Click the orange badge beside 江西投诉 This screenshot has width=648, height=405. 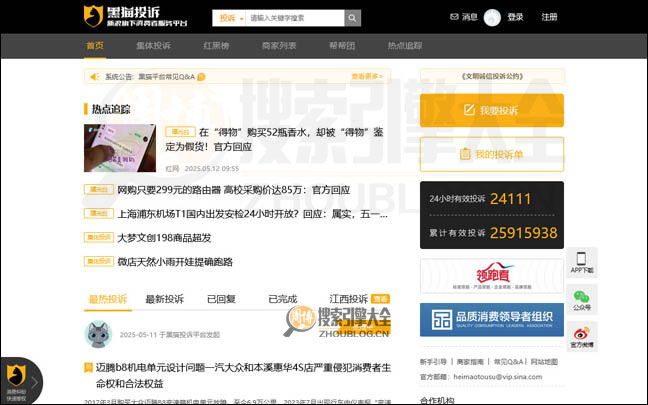[x=380, y=299]
